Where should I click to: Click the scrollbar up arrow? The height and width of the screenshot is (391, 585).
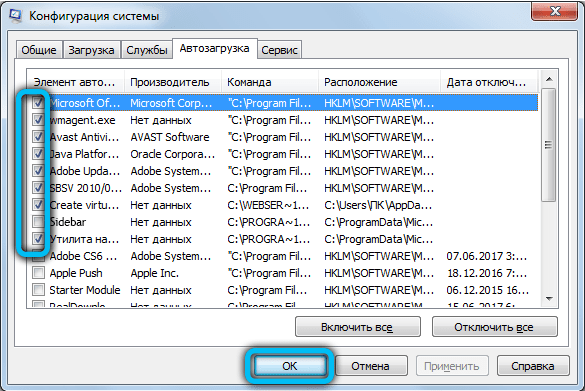point(549,79)
